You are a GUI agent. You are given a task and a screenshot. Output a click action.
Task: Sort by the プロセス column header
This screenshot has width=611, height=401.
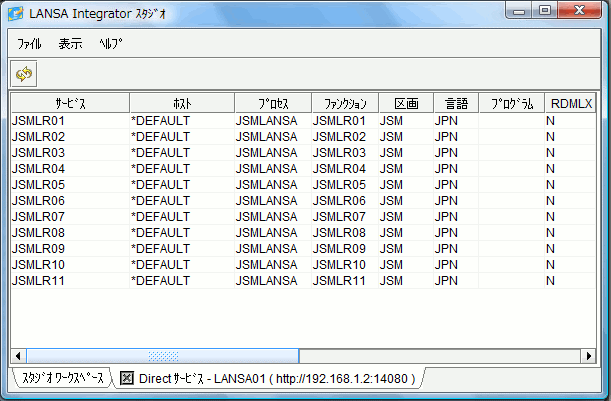click(x=273, y=103)
